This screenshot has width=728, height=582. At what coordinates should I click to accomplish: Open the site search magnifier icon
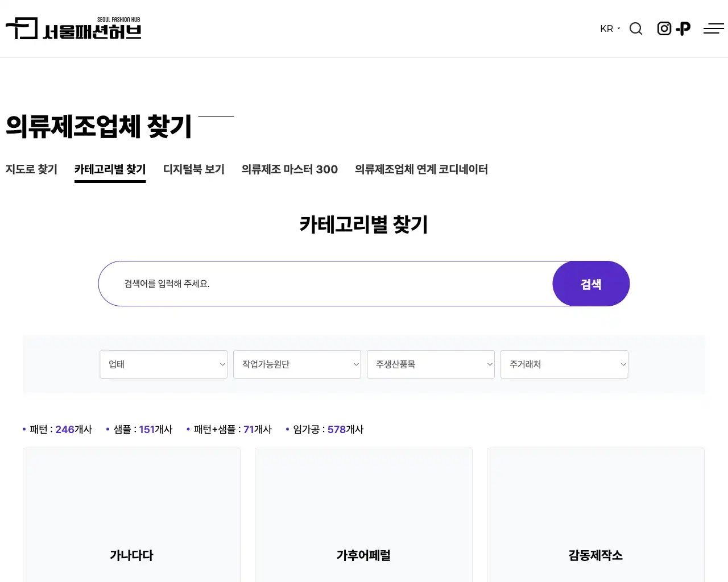(x=636, y=28)
